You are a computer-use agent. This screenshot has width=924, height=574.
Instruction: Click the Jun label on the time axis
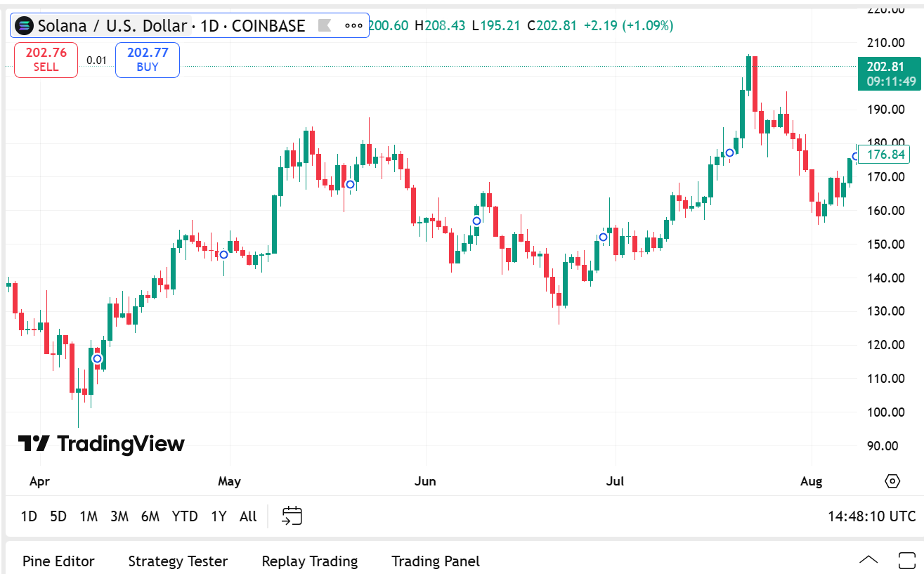click(x=425, y=482)
